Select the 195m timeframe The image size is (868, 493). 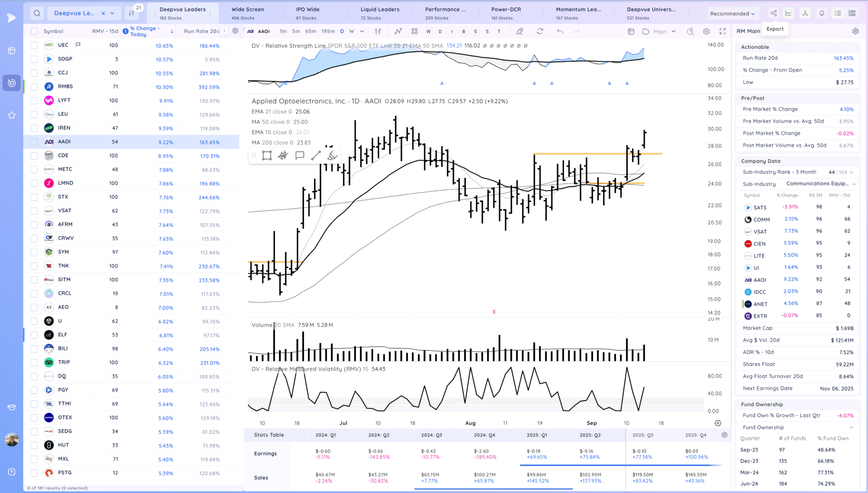click(328, 31)
